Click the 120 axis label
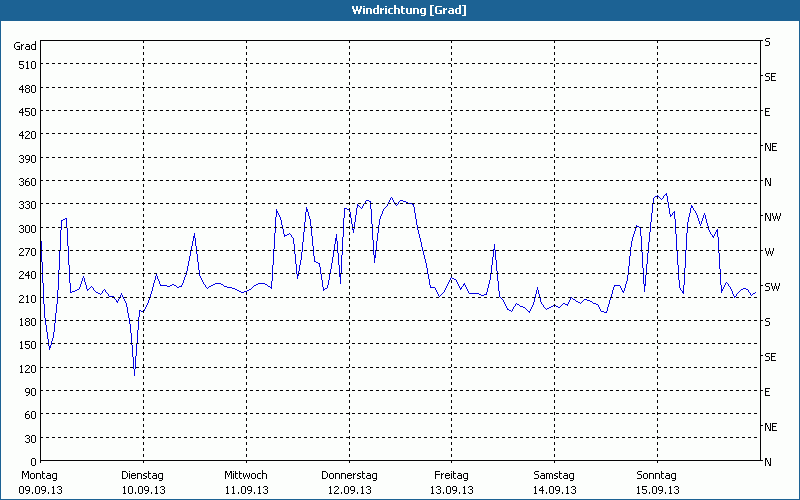 [28, 368]
